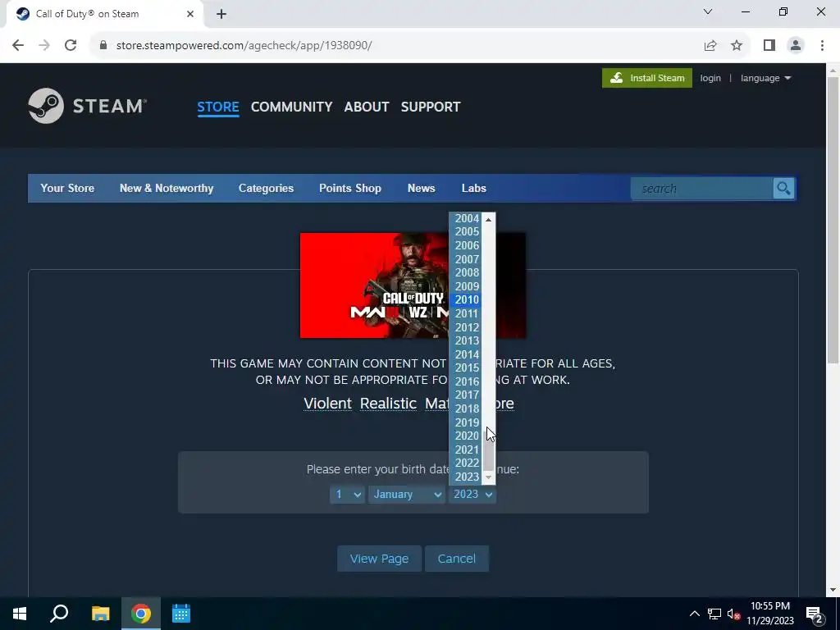The width and height of the screenshot is (840, 630).
Task: Click the Realistic content tag
Action: (x=388, y=404)
